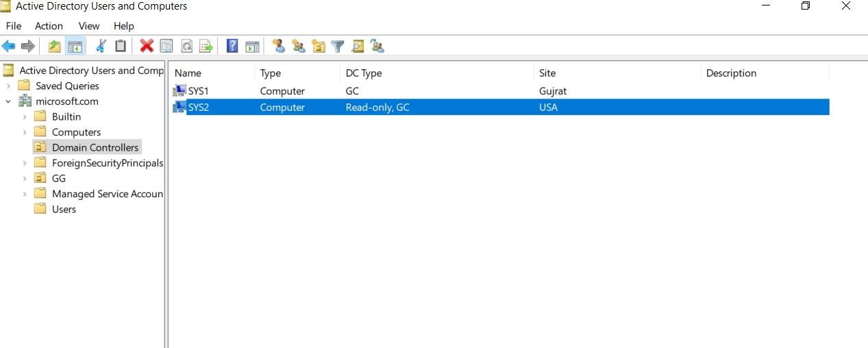
Task: Add selected objects to group icon
Action: click(377, 47)
